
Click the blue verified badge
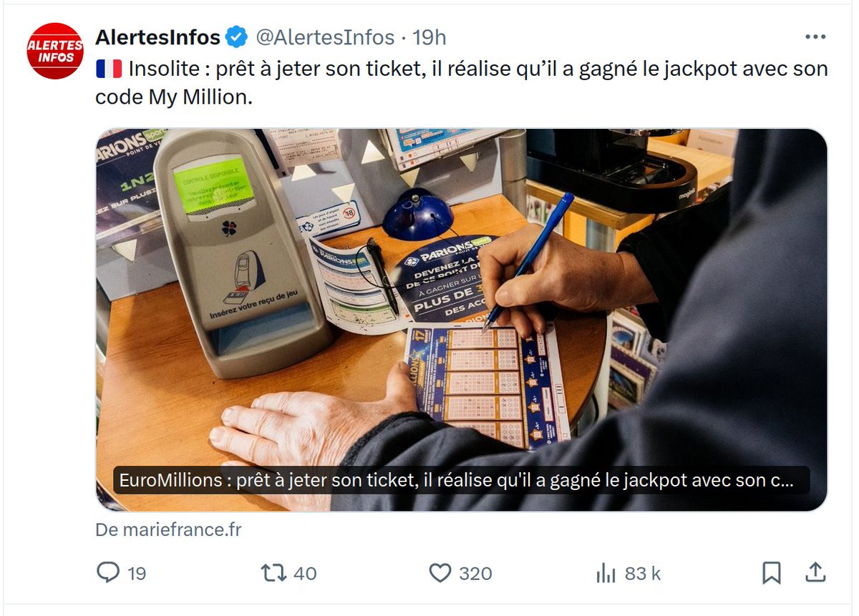click(236, 36)
